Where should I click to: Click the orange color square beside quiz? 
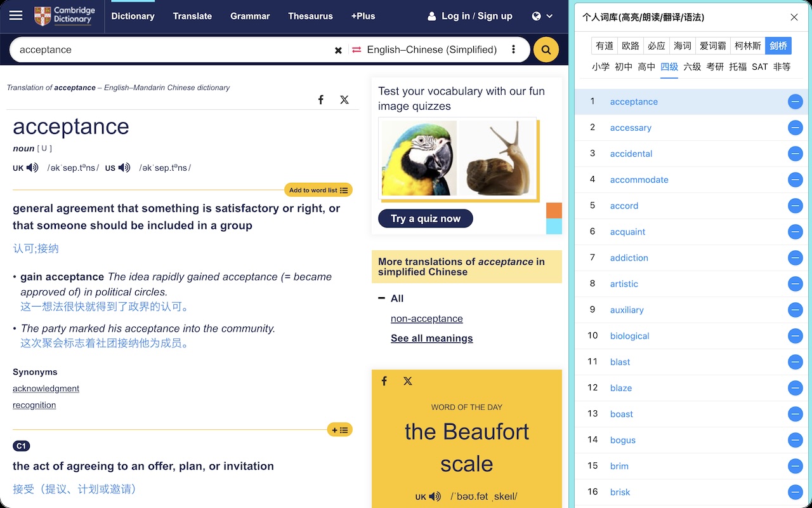(x=554, y=211)
